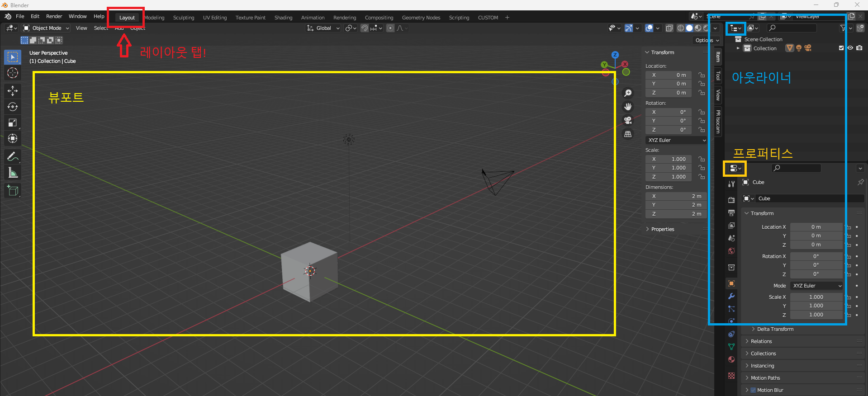Open the World properties tab icon
The width and height of the screenshot is (868, 396).
[x=731, y=251]
